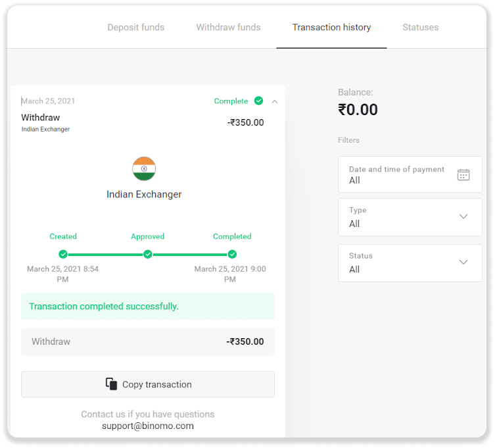Click the Completed step checkmark

[232, 254]
